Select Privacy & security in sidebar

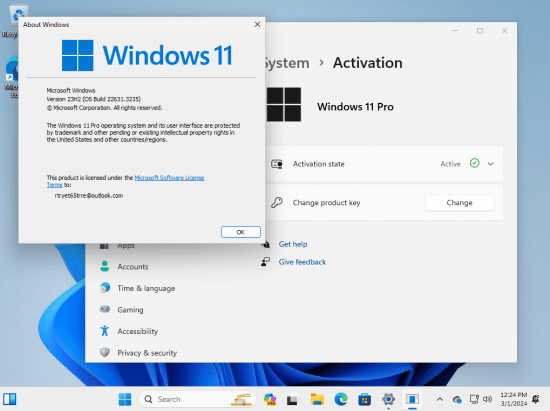coord(146,353)
